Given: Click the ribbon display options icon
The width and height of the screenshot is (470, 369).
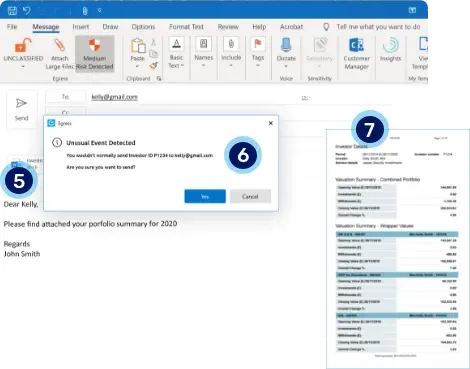Looking at the screenshot, I should coord(412,10).
